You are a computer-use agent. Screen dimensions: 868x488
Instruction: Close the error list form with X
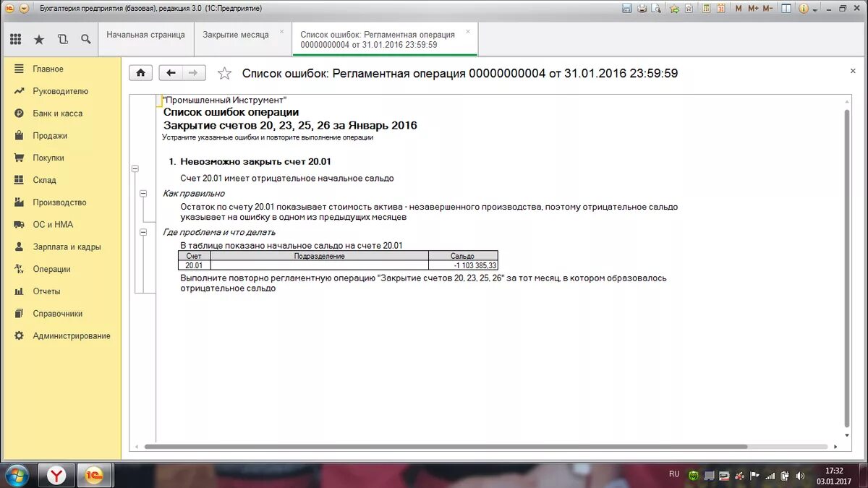pos(853,71)
